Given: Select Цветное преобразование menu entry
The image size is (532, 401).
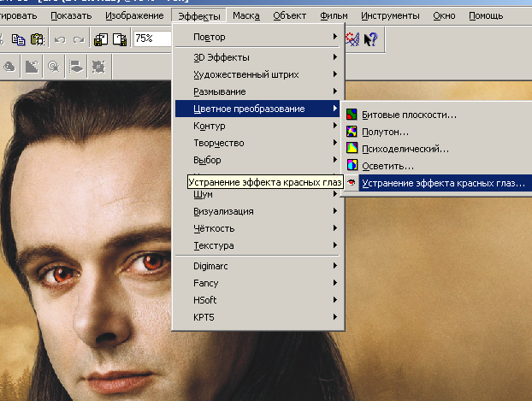Looking at the screenshot, I should point(257,109).
